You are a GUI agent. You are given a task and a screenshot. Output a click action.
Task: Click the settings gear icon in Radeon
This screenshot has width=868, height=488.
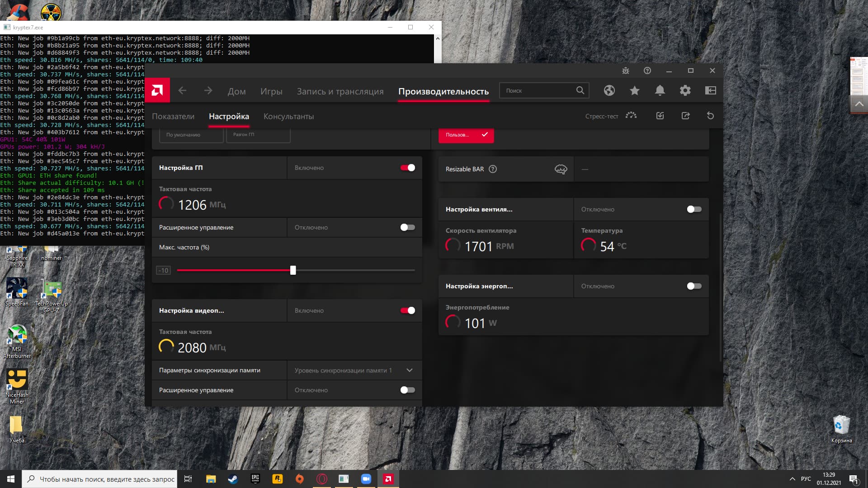[x=684, y=90]
